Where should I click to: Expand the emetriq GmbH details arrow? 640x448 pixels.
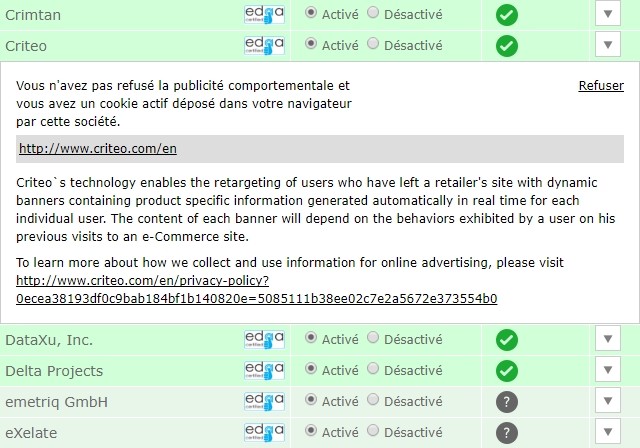click(x=608, y=402)
